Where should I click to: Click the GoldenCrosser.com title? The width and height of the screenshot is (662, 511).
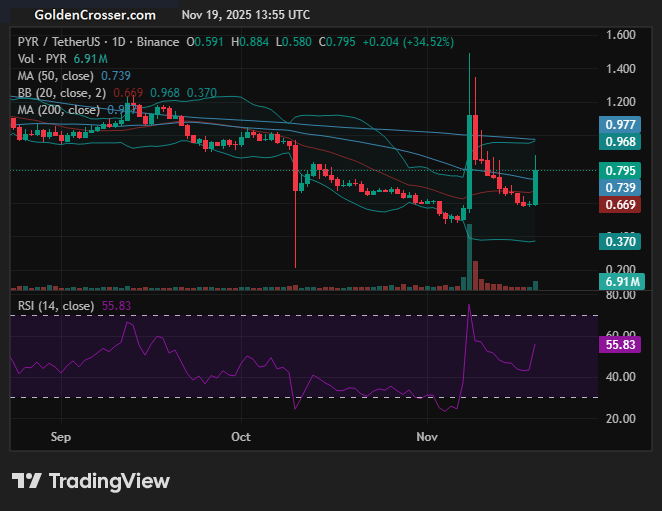(95, 15)
